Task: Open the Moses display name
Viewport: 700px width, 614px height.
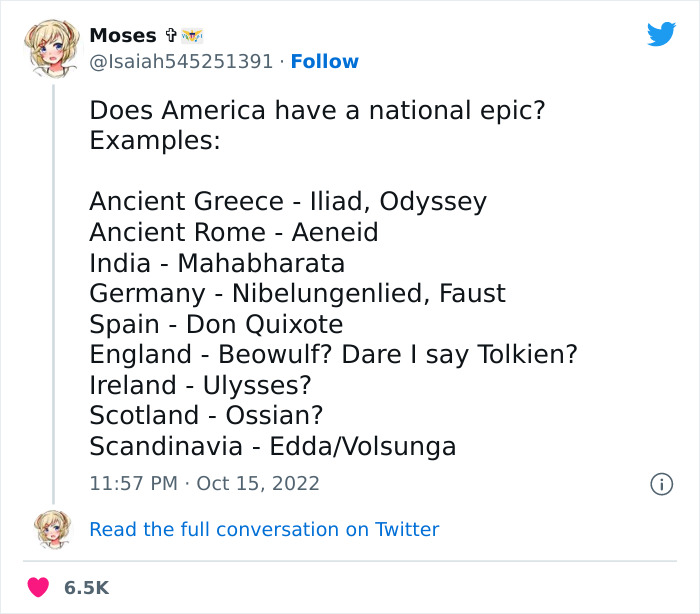Action: click(123, 36)
